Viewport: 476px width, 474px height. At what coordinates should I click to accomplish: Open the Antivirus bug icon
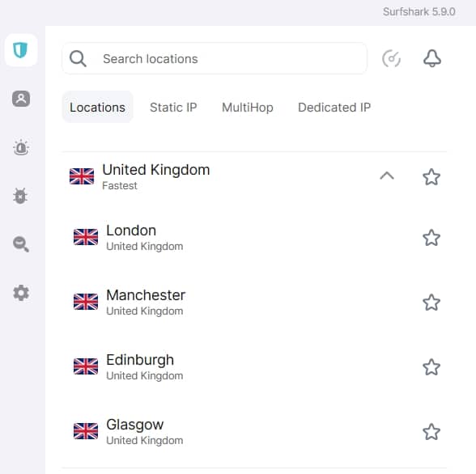point(20,196)
